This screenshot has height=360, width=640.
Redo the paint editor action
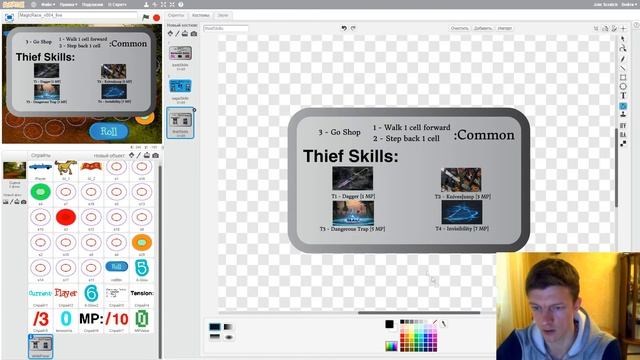[353, 28]
